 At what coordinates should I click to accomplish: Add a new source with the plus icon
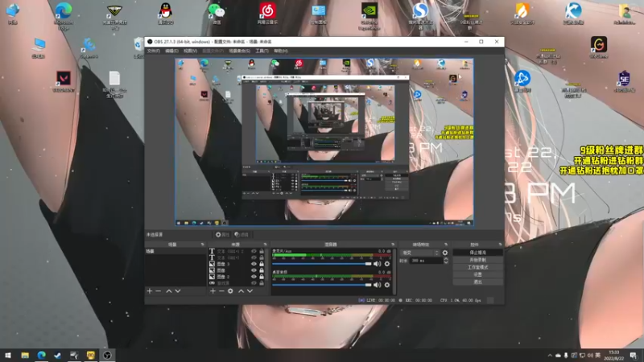click(213, 291)
